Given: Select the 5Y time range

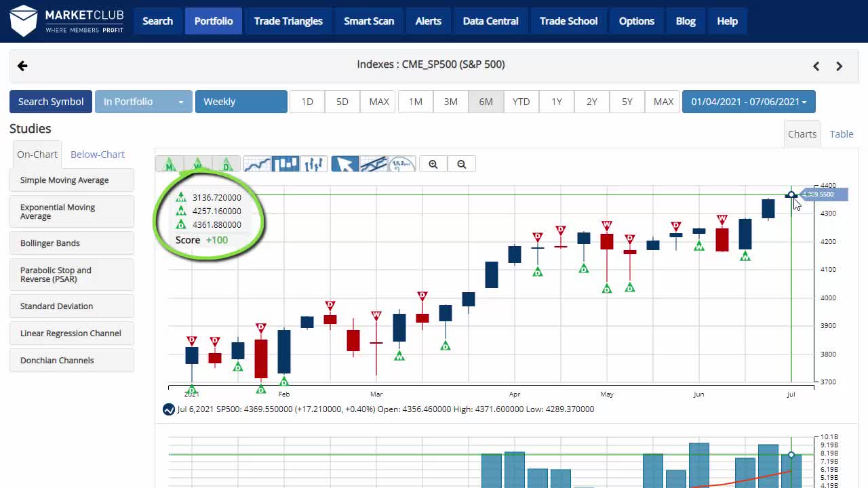Looking at the screenshot, I should [627, 102].
